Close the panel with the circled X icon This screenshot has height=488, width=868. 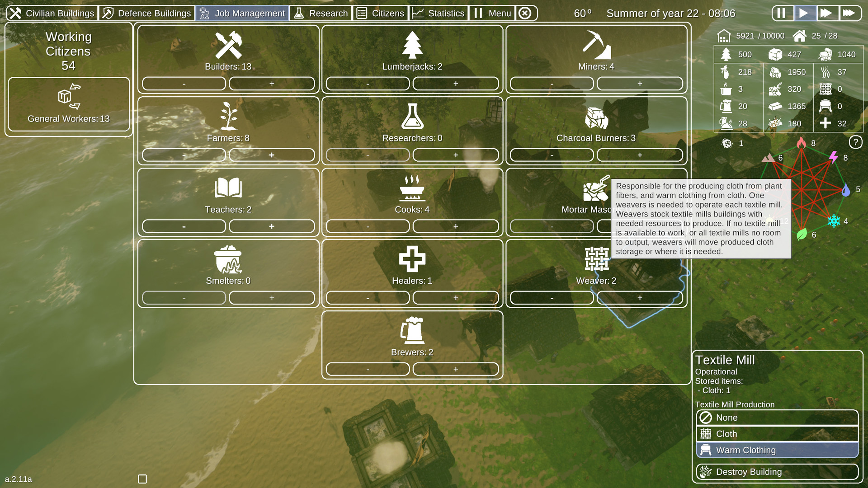tap(524, 13)
